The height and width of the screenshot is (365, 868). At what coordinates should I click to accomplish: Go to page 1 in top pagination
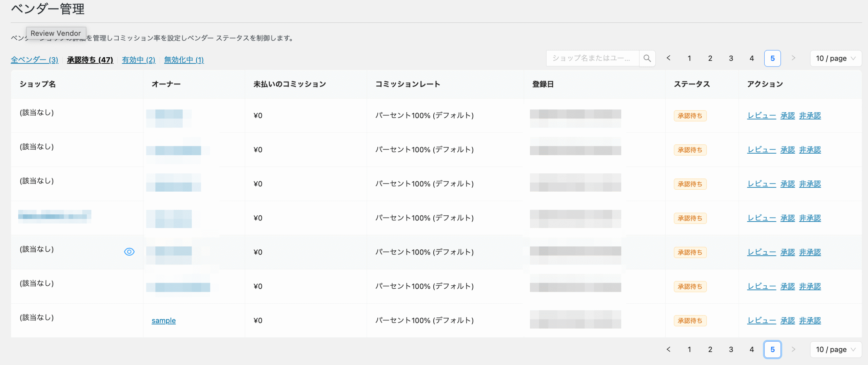click(x=689, y=58)
